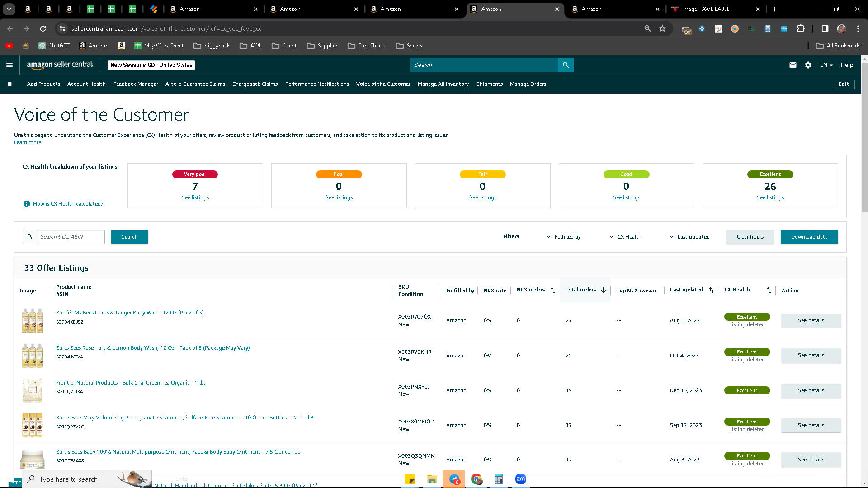Open the Seller Central hamburger menu
The width and height of the screenshot is (868, 488).
(9, 65)
